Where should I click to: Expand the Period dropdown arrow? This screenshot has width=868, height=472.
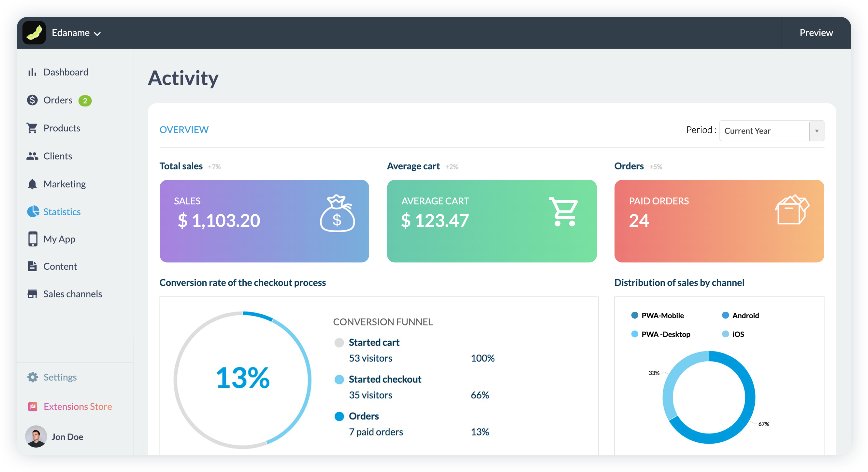point(817,131)
